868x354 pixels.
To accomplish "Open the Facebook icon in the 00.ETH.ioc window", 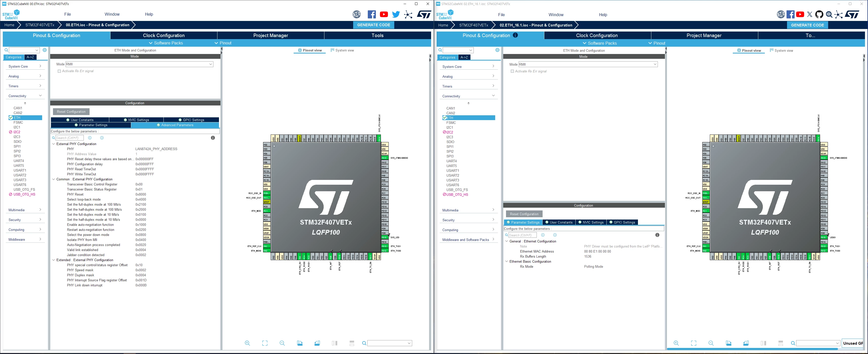I will tap(372, 14).
